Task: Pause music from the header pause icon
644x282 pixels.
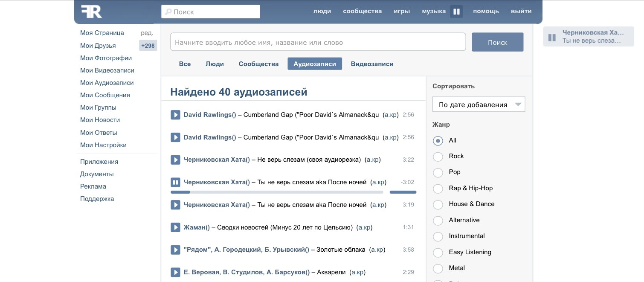Action: [x=456, y=12]
